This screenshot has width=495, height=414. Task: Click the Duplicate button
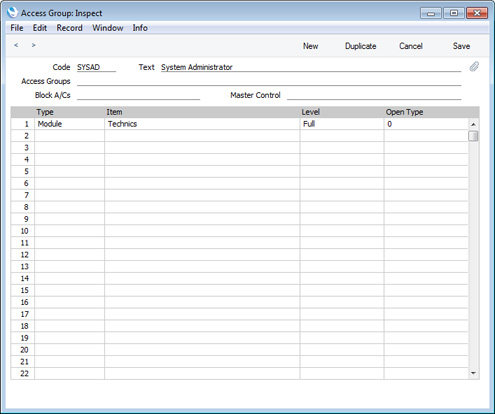coord(360,46)
